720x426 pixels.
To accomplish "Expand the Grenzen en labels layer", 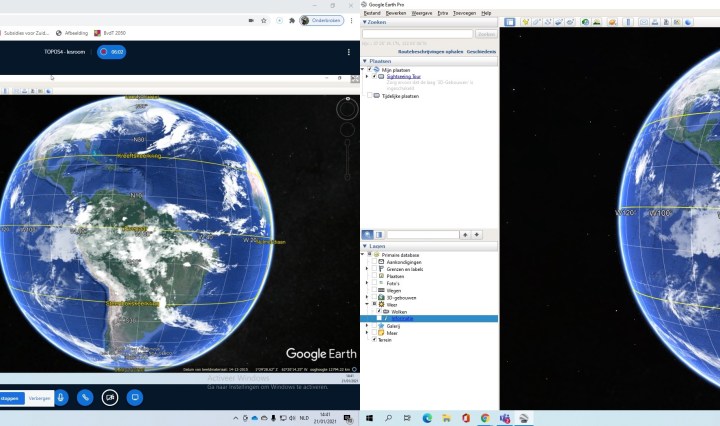I will click(367, 269).
